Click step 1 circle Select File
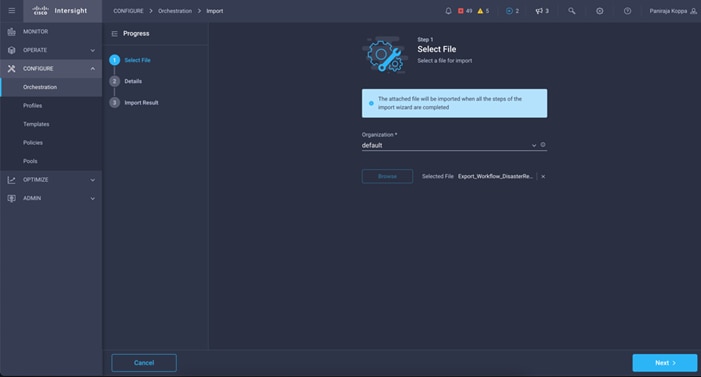The height and width of the screenshot is (377, 701). click(114, 60)
